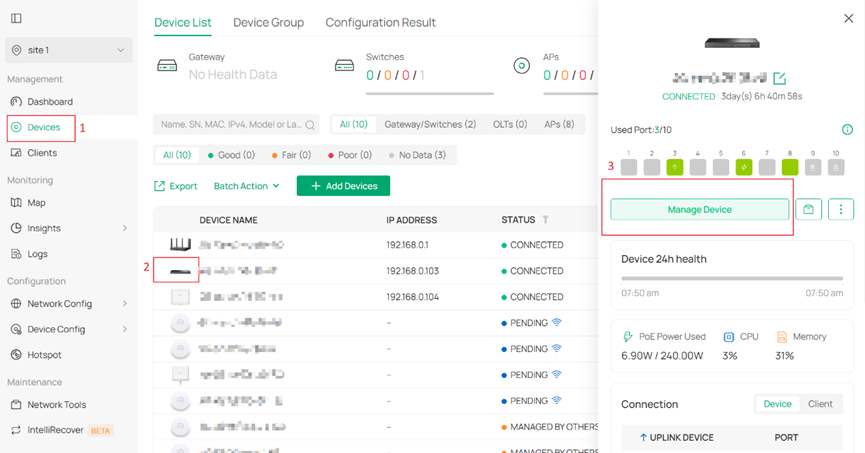This screenshot has height=453, width=865.
Task: Filter by OLTs (0)
Action: (x=510, y=125)
